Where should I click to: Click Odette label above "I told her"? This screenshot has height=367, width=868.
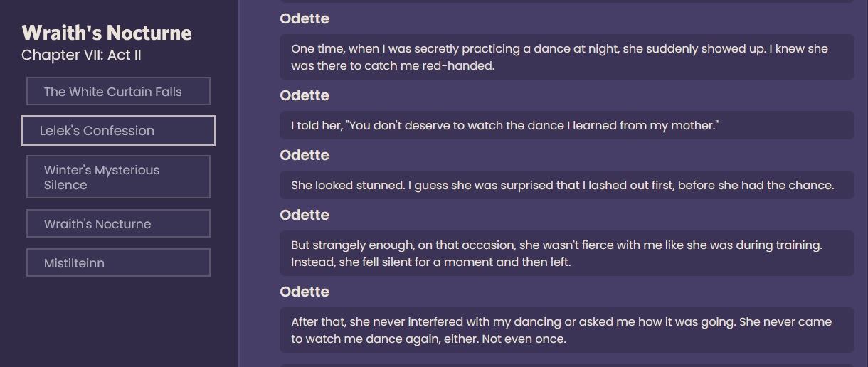tap(305, 95)
